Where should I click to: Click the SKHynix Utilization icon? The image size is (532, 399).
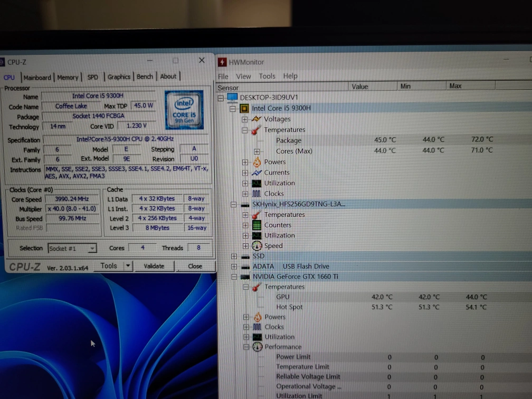257,235
